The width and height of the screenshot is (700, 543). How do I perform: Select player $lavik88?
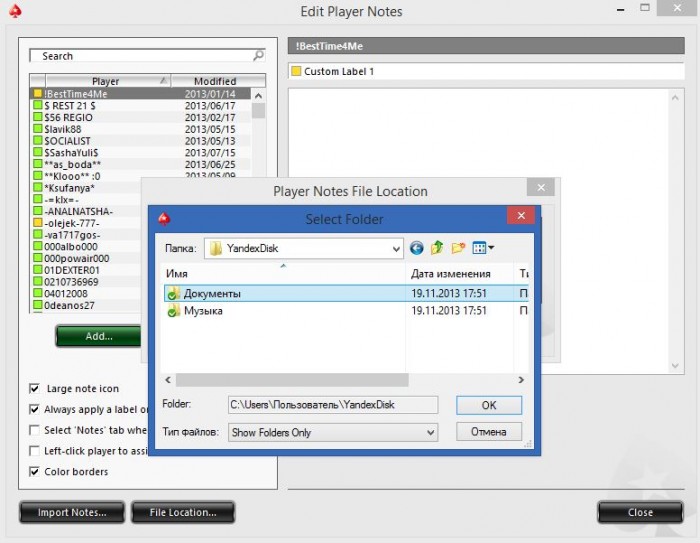coord(141,129)
